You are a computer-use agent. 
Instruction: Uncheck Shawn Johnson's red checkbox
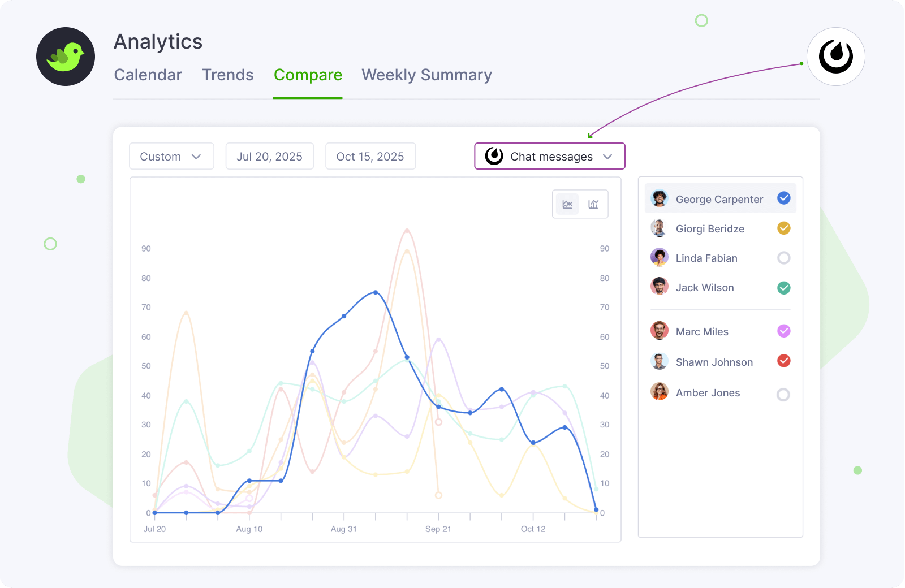pos(783,361)
